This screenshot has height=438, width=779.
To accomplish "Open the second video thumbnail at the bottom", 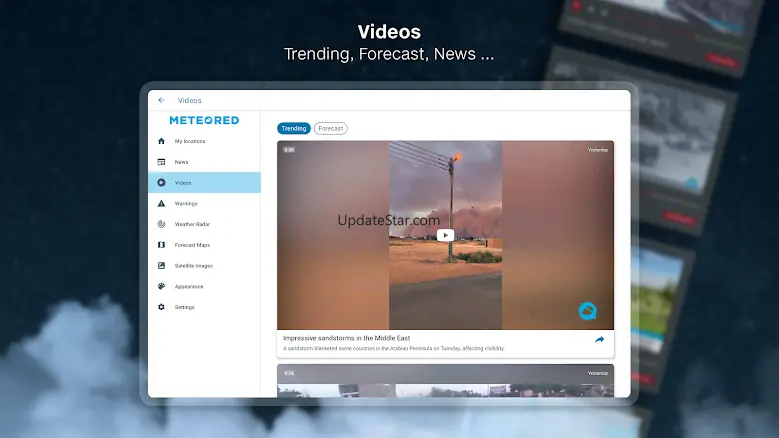I will click(x=445, y=381).
